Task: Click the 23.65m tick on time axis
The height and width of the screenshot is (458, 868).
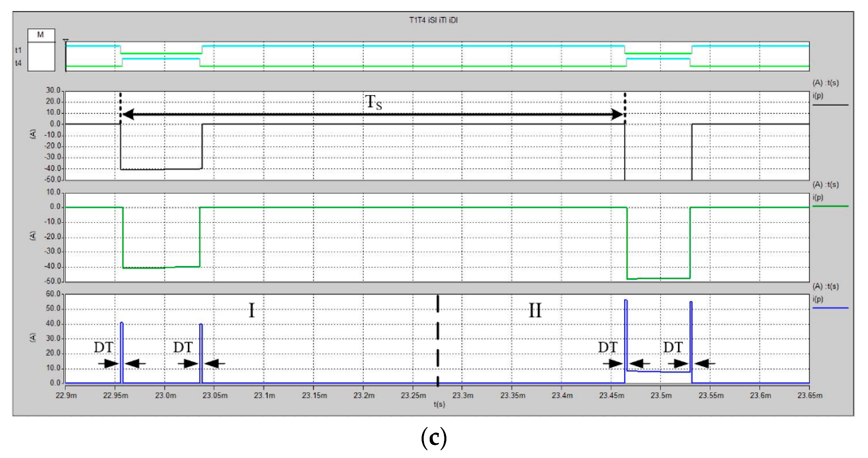Action: 810,395
